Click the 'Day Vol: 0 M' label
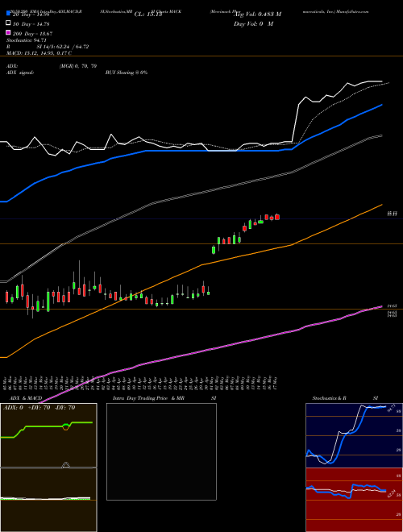The height and width of the screenshot is (532, 403). pos(253,24)
